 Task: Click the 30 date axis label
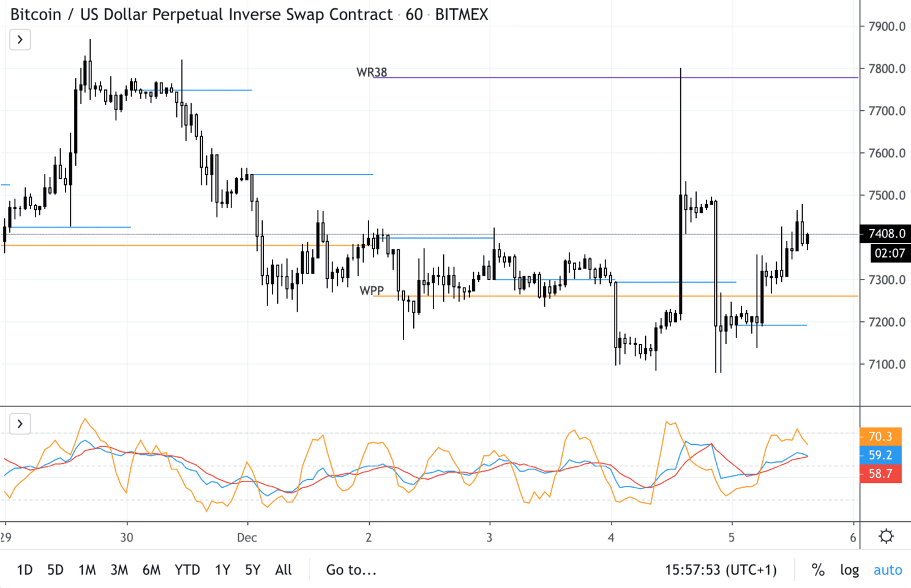click(x=127, y=537)
